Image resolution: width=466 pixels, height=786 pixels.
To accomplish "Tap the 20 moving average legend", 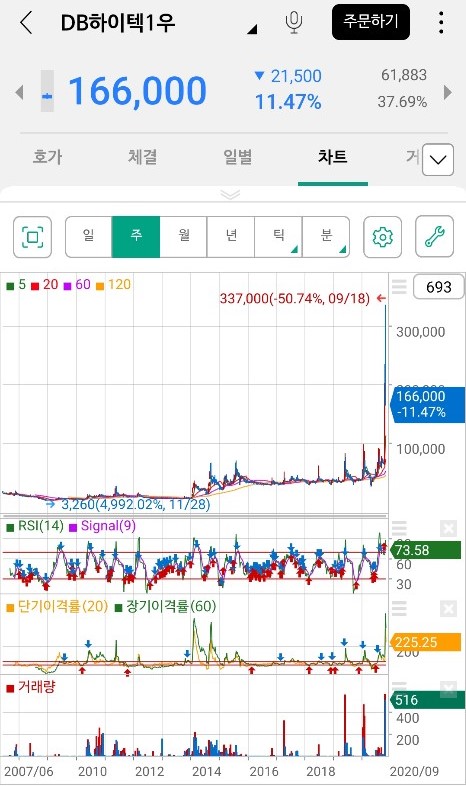I will click(x=45, y=285).
